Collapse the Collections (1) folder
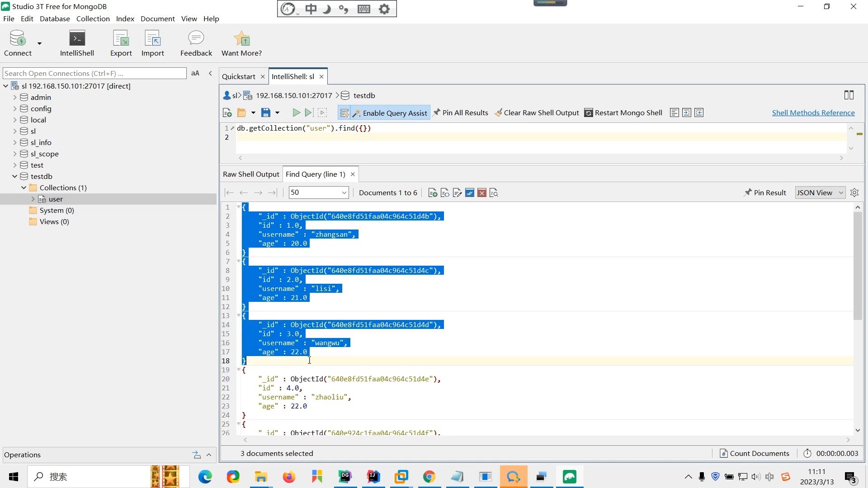 pyautogui.click(x=24, y=188)
